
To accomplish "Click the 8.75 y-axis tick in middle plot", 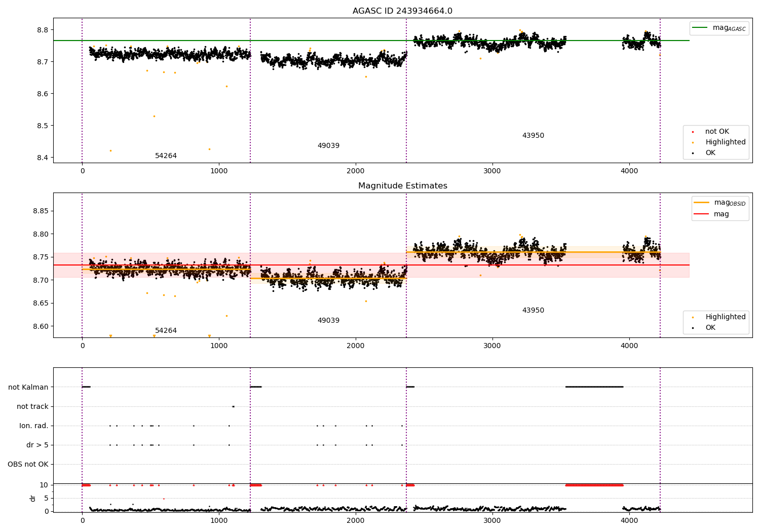I will point(41,257).
